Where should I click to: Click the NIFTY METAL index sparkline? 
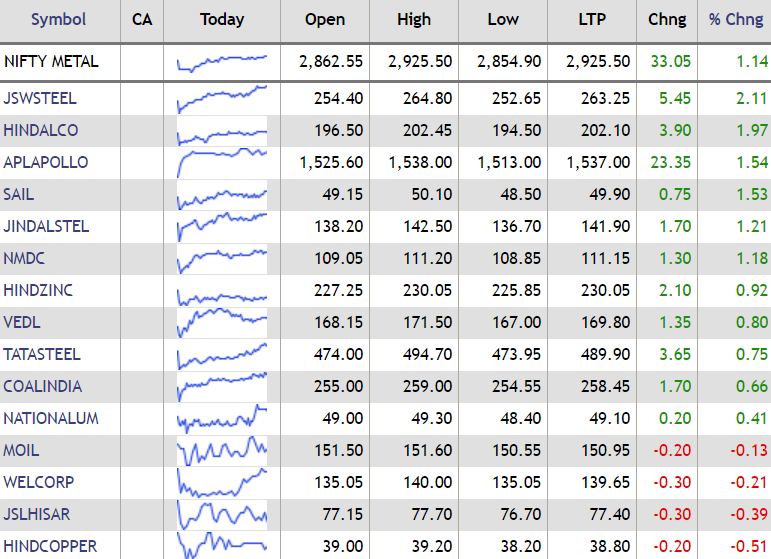(222, 62)
